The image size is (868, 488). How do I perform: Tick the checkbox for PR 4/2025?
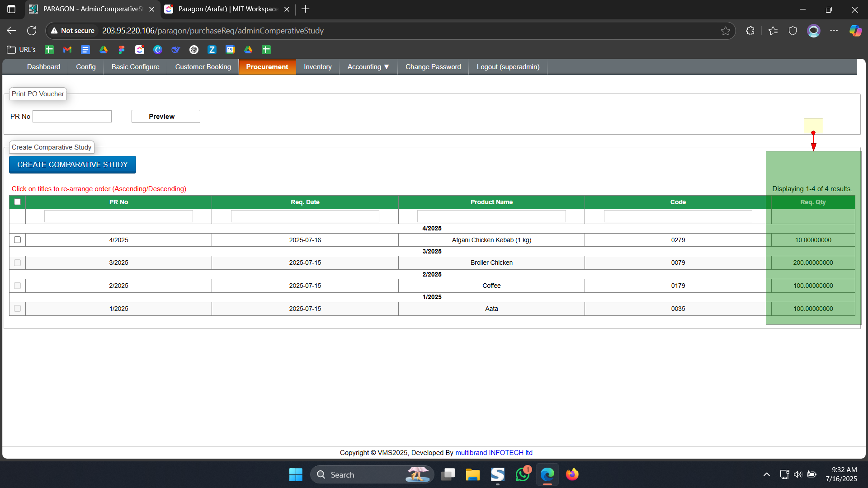click(17, 240)
